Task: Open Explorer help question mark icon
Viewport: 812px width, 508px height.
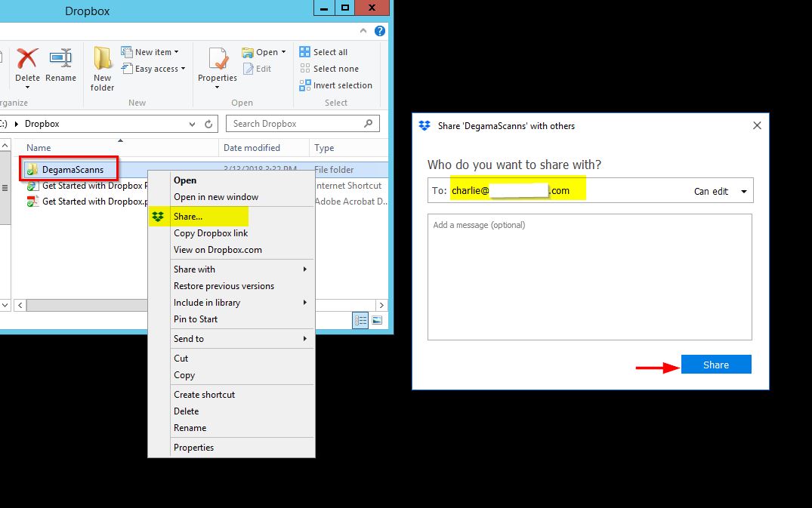Action: click(x=380, y=31)
